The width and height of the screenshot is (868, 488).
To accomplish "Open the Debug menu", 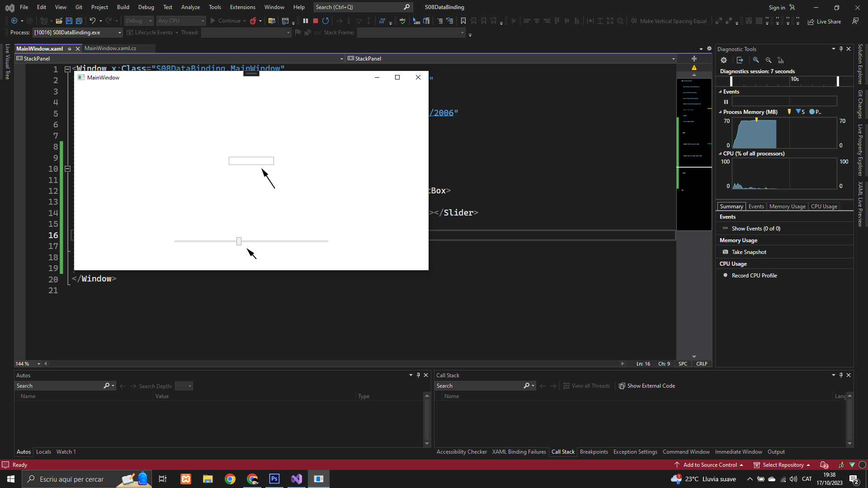I will click(x=146, y=7).
